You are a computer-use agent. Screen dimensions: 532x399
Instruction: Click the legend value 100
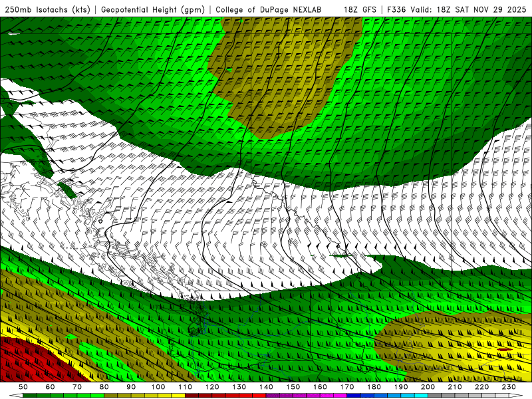click(x=158, y=387)
